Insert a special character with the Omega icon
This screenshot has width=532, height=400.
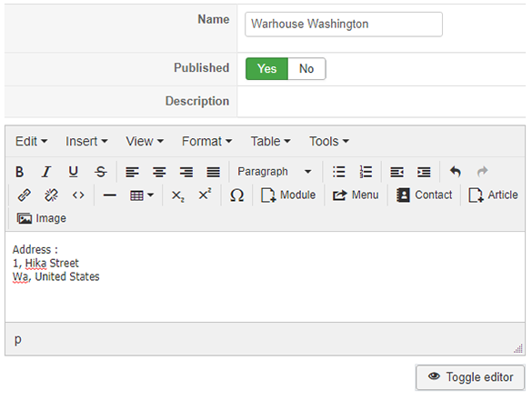[x=236, y=195]
